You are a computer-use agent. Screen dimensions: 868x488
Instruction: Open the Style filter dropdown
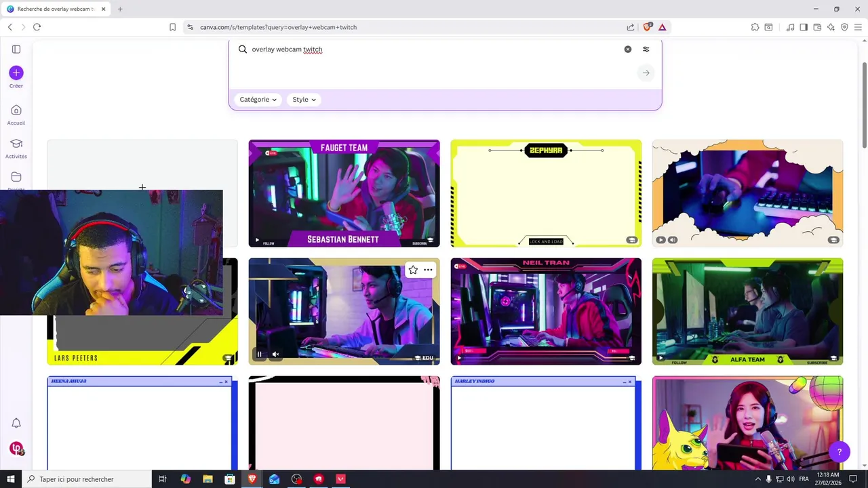click(304, 100)
